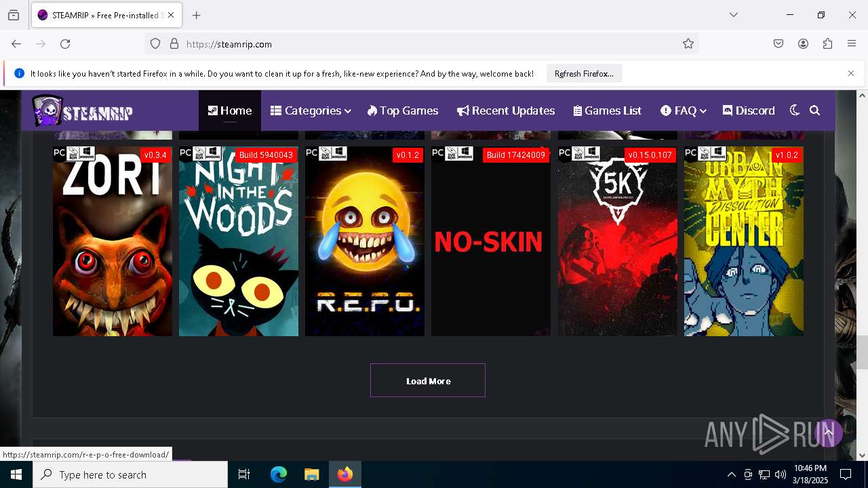Expand the FAQ dropdown menu

[x=684, y=110]
